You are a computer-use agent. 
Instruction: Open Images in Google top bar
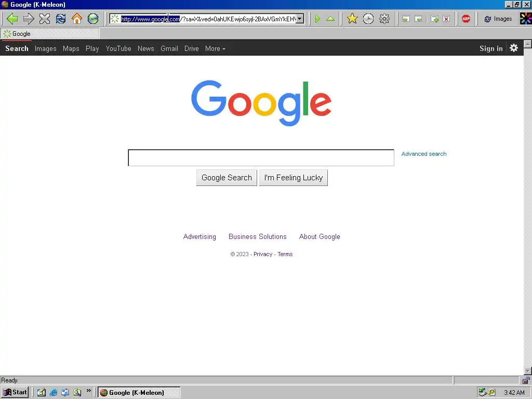pyautogui.click(x=46, y=48)
